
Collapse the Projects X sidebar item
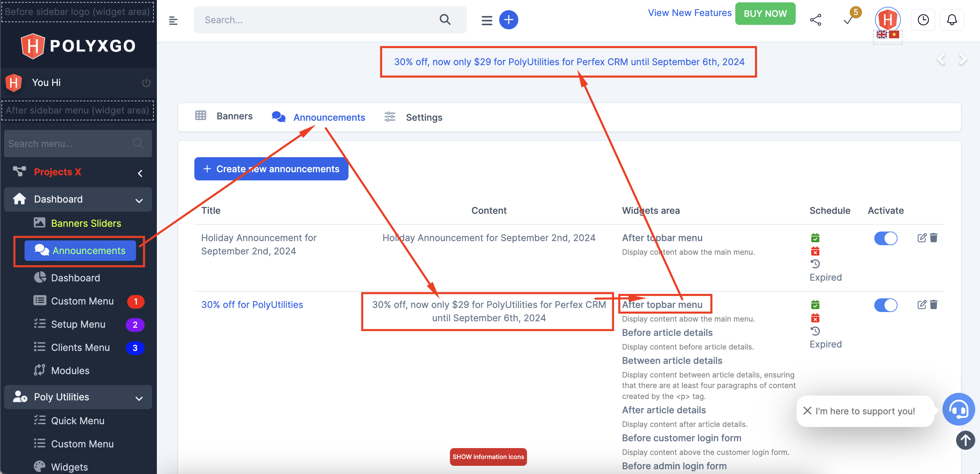coord(139,173)
